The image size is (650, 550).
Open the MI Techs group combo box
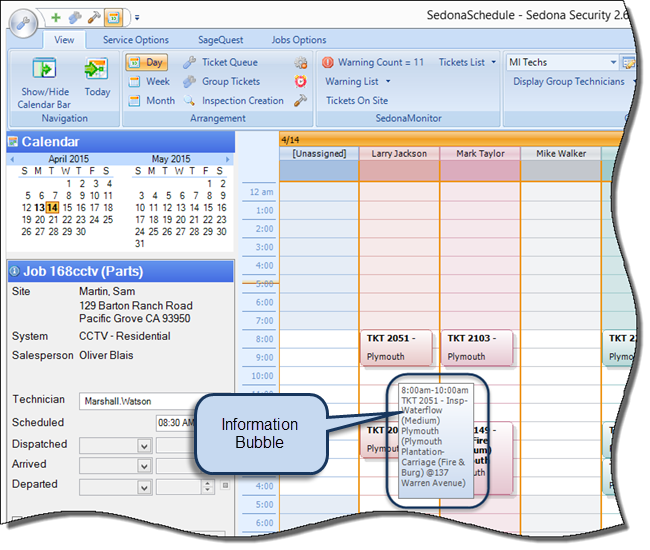[562, 63]
